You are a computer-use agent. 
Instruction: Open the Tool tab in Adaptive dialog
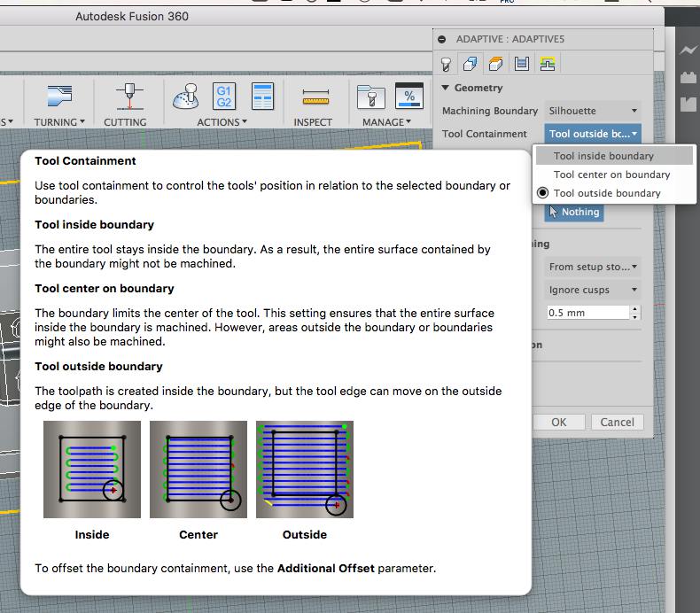[x=446, y=65]
